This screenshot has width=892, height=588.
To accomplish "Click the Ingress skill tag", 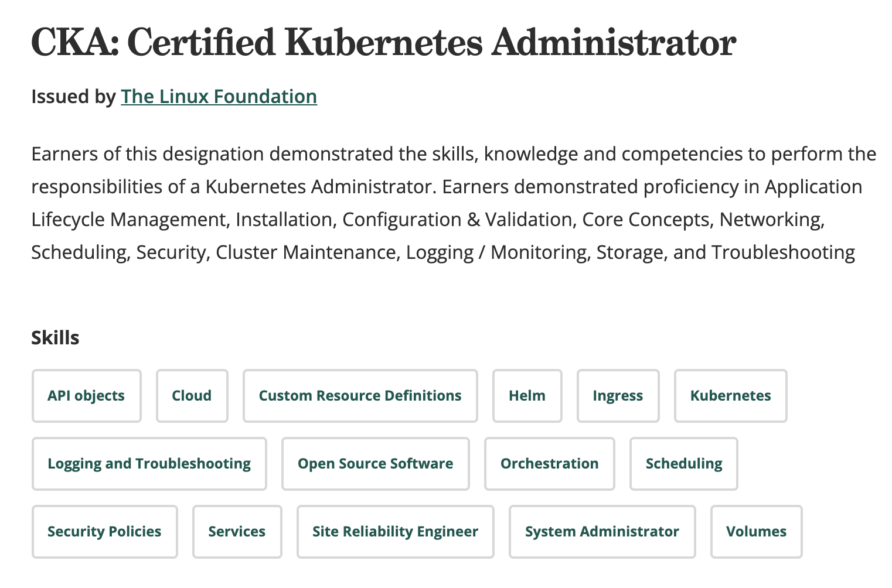I will click(x=618, y=396).
